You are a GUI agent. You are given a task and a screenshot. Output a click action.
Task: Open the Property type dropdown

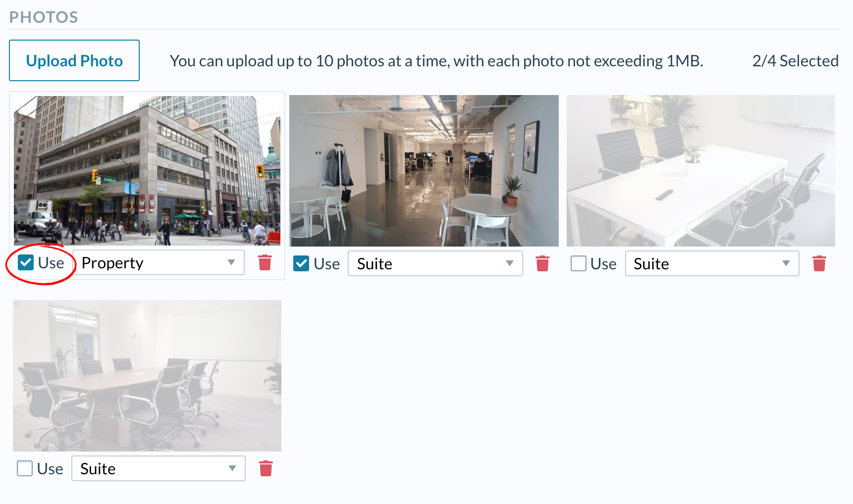[159, 262]
